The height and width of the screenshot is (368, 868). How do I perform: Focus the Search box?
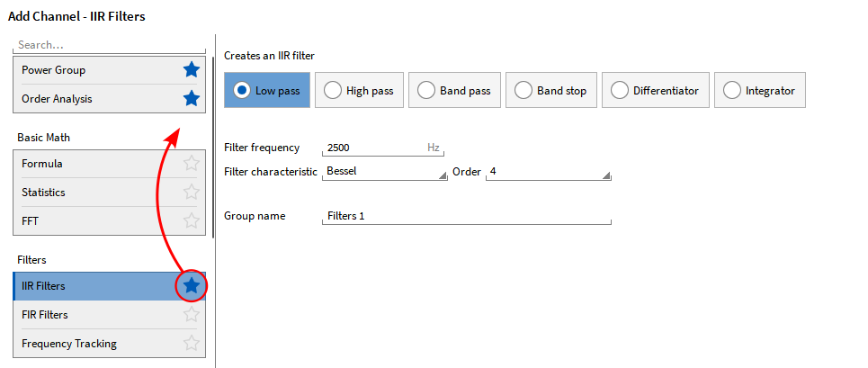[x=108, y=44]
